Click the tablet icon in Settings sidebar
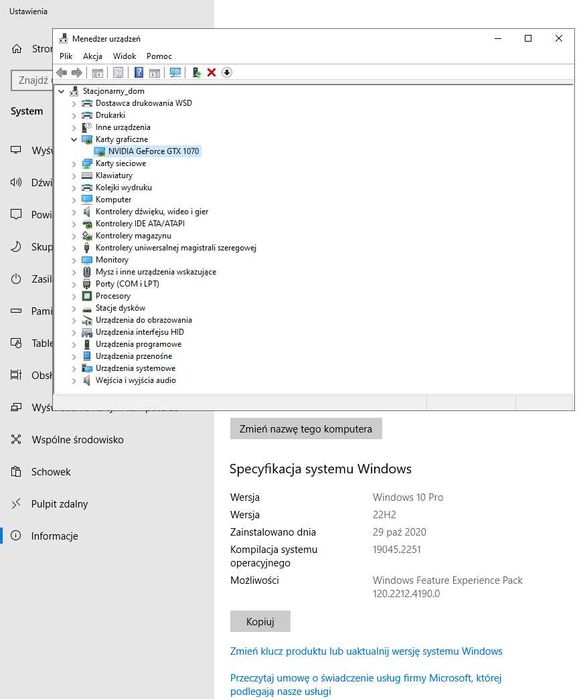Image resolution: width=581 pixels, height=699 pixels. click(16, 343)
